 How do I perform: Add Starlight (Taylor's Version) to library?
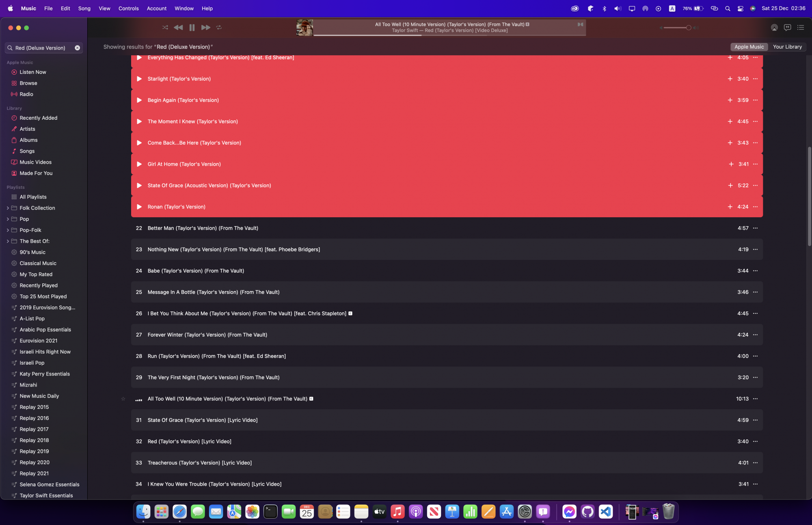click(x=730, y=79)
